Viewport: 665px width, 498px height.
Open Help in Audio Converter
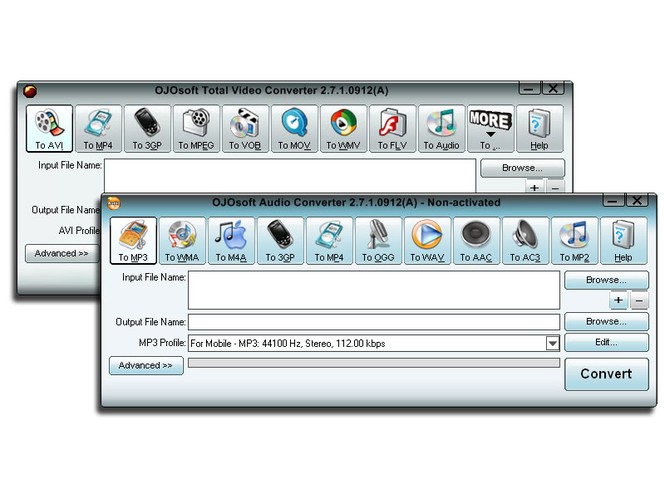coord(623,241)
